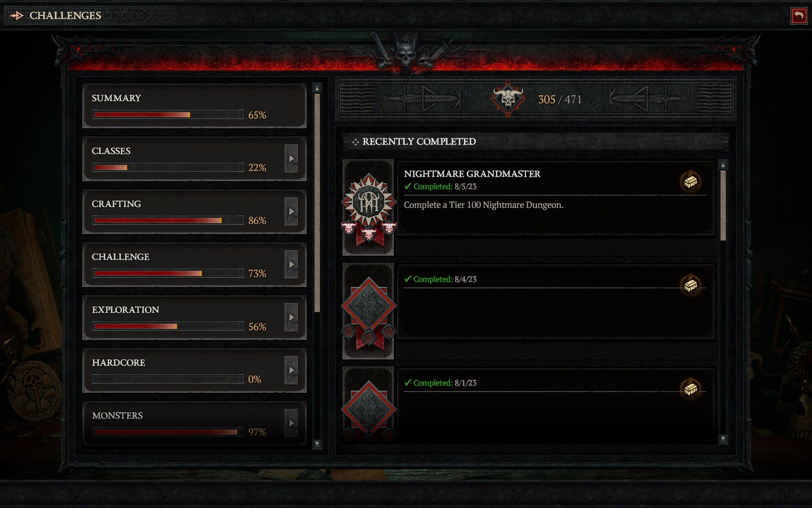Viewport: 812px width, 508px height.
Task: Click the red back arrow icon
Action: (798, 16)
